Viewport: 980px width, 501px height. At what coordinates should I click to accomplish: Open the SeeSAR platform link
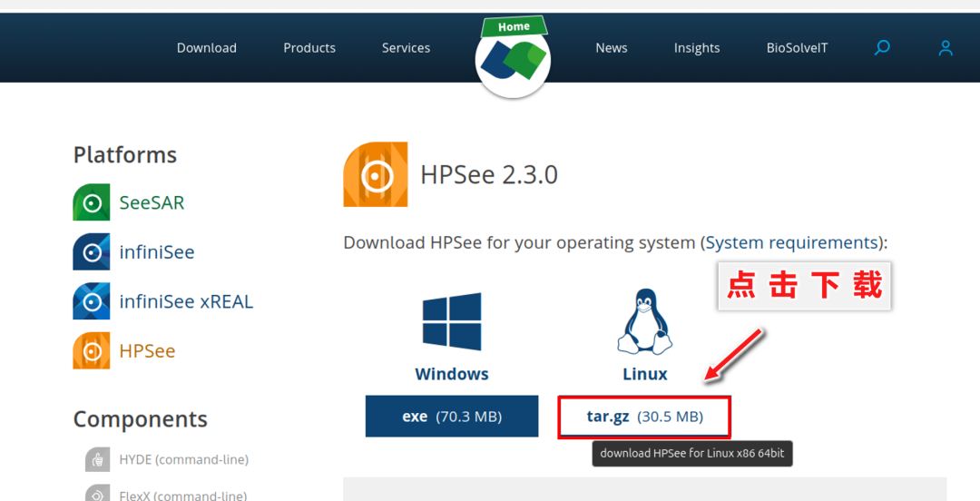pyautogui.click(x=152, y=202)
